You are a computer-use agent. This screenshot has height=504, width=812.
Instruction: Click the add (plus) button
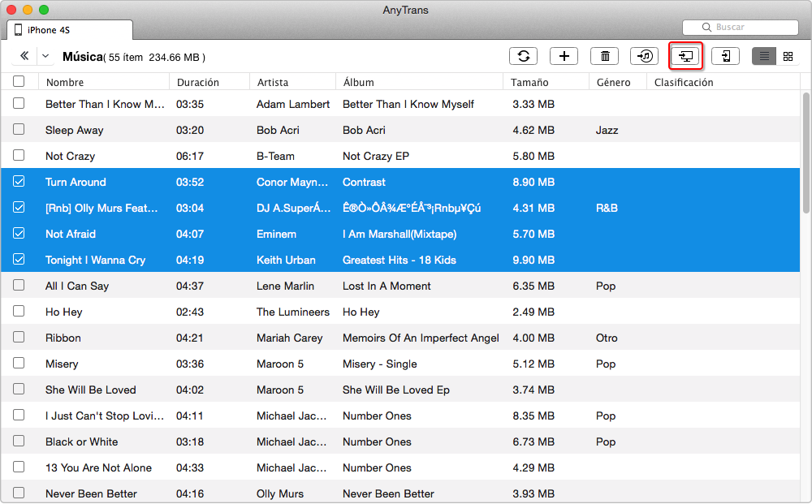[x=564, y=56]
